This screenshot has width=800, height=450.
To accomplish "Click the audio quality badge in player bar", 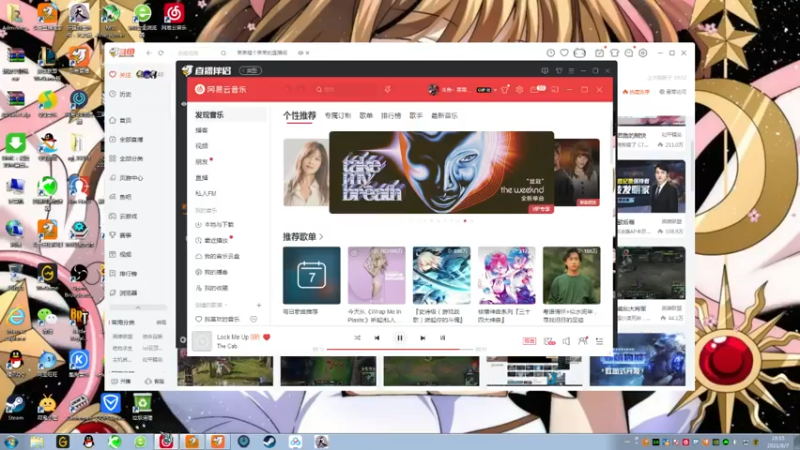I will coord(529,341).
